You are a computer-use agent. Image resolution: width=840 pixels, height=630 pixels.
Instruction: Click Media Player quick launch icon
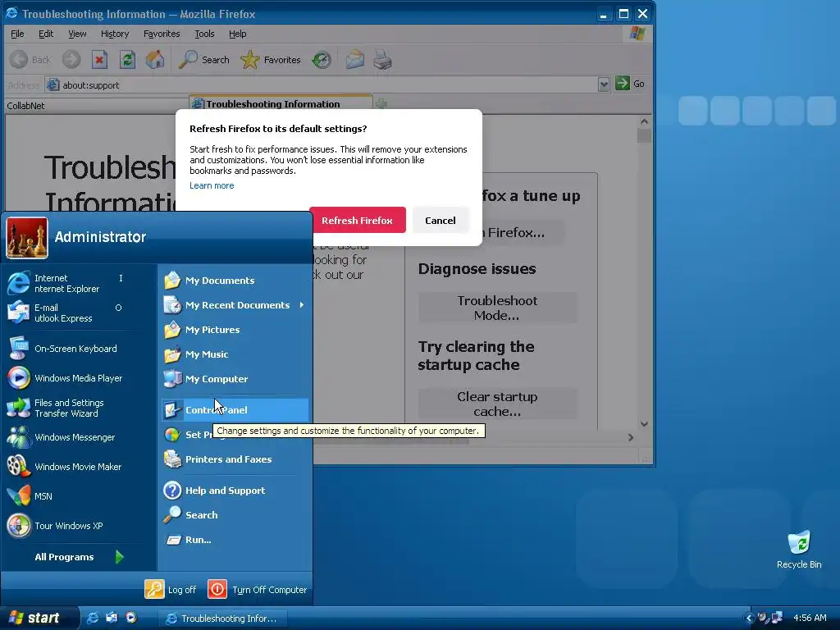click(130, 618)
